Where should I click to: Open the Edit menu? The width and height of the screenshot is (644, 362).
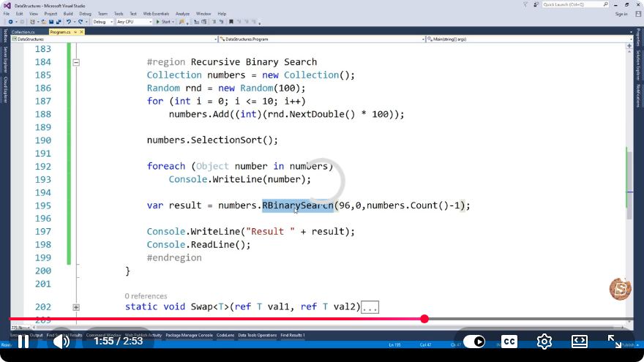[19, 14]
